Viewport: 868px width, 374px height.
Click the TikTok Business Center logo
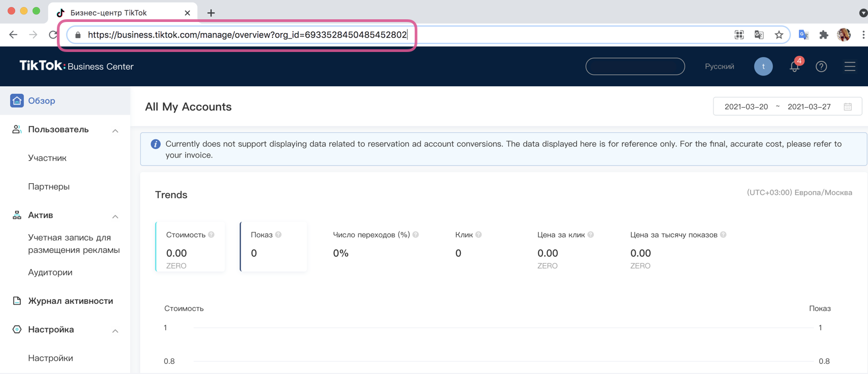point(77,66)
